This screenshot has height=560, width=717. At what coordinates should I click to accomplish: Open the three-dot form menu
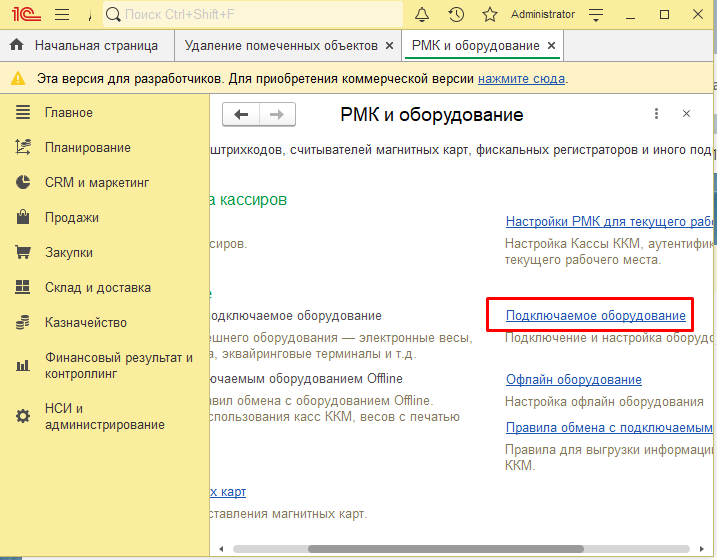pos(656,115)
